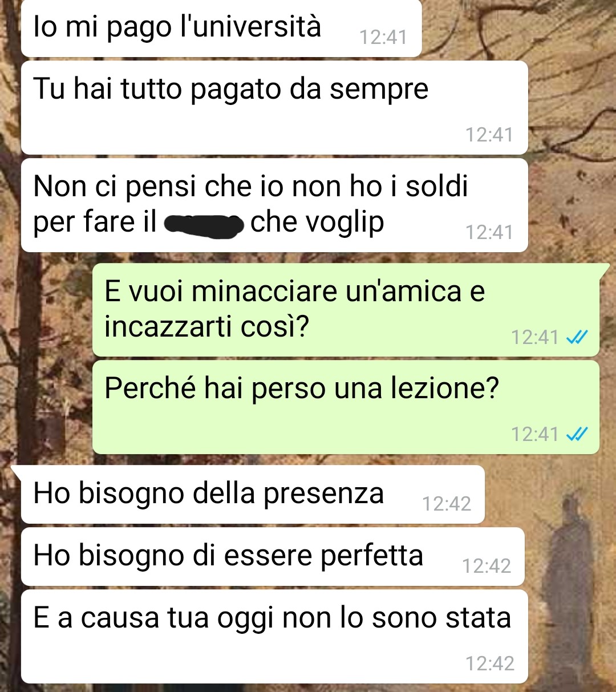
Task: Click the 12:41 timestamp on 'Tu hai tutto pagato'
Action: [x=489, y=135]
